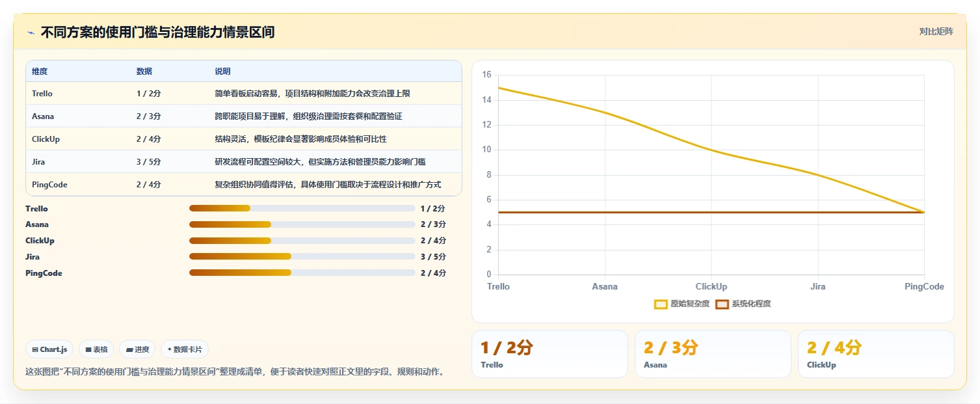
Task: Select the PingCode table row name
Action: click(49, 185)
